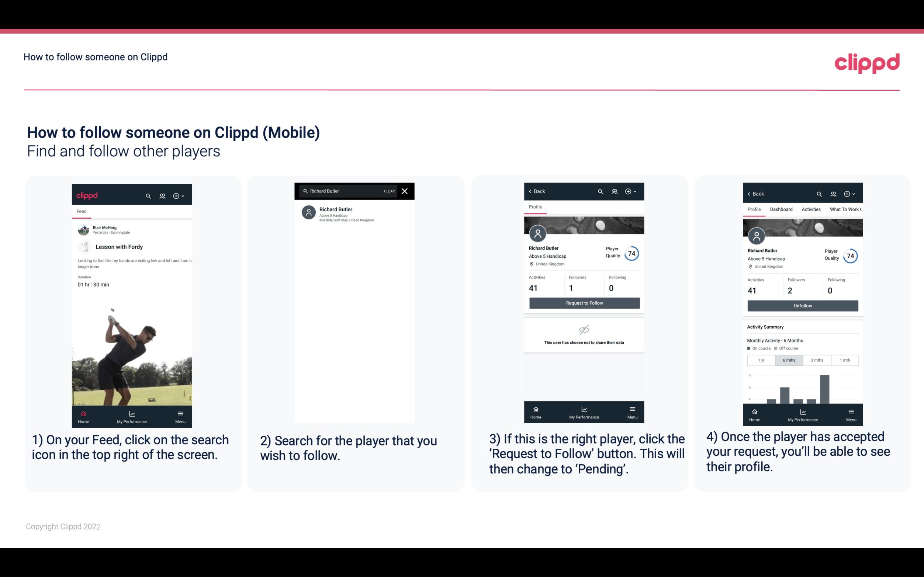Select the Profile tab on player page
Image resolution: width=924 pixels, height=577 pixels.
535,207
